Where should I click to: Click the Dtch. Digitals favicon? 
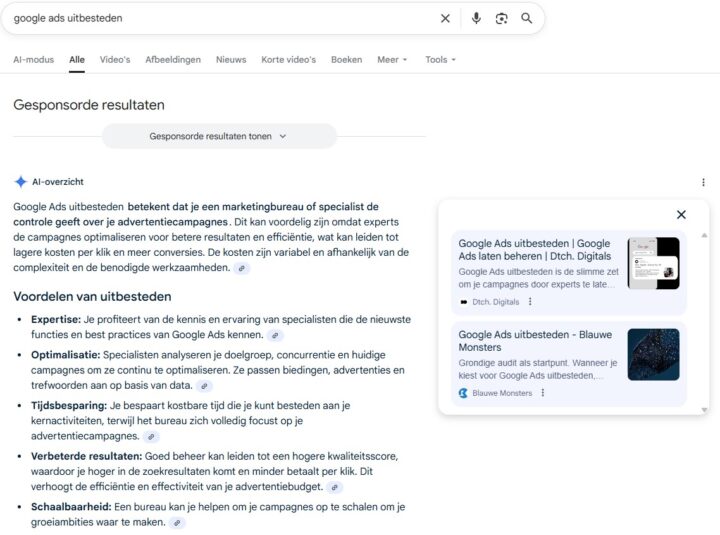click(x=463, y=302)
